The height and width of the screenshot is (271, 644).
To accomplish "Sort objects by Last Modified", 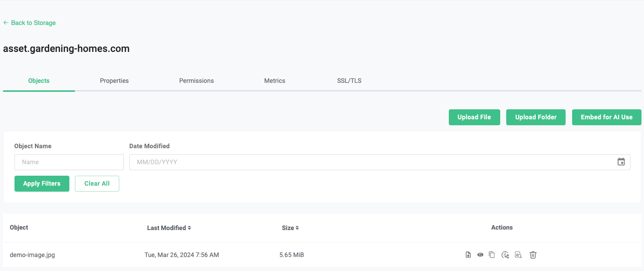I will click(169, 228).
